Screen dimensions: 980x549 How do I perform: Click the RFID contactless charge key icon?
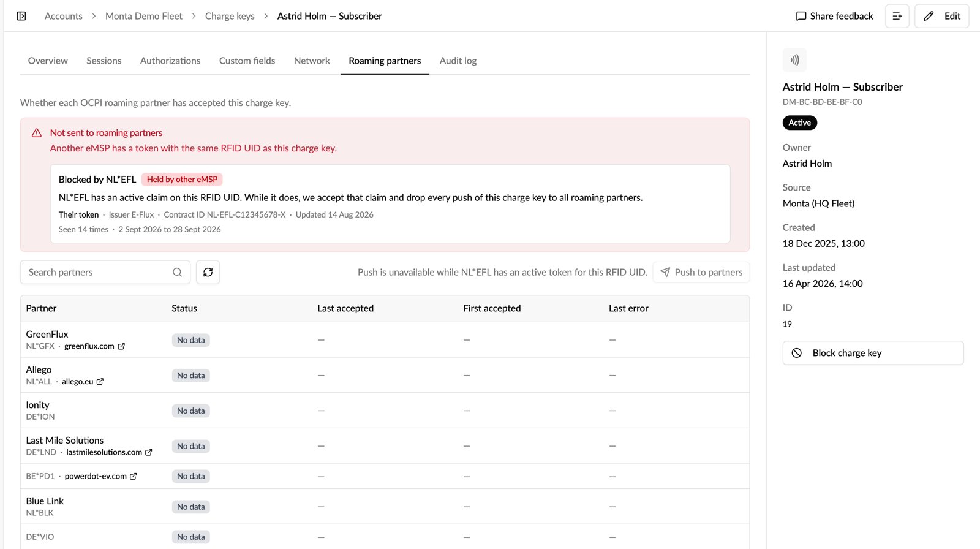794,60
